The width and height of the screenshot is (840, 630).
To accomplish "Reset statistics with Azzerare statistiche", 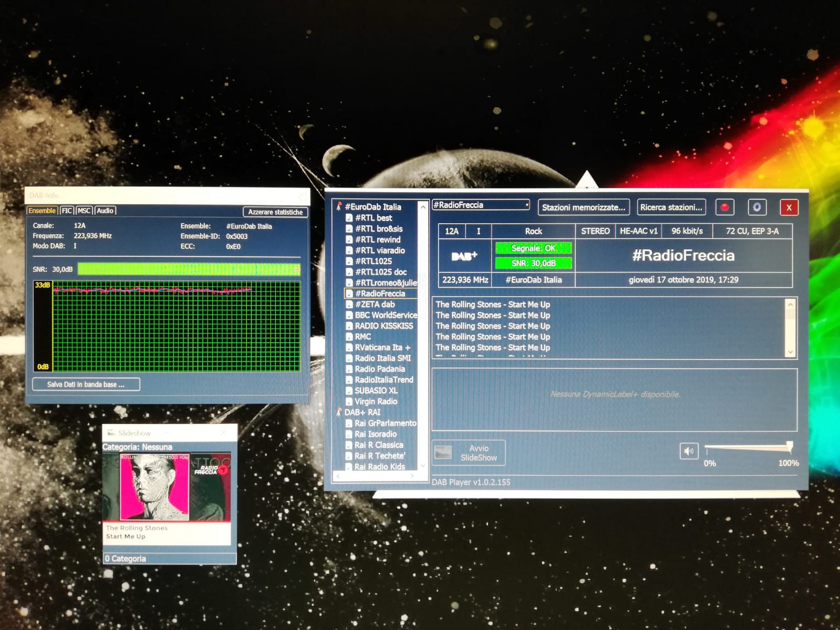I will (275, 212).
